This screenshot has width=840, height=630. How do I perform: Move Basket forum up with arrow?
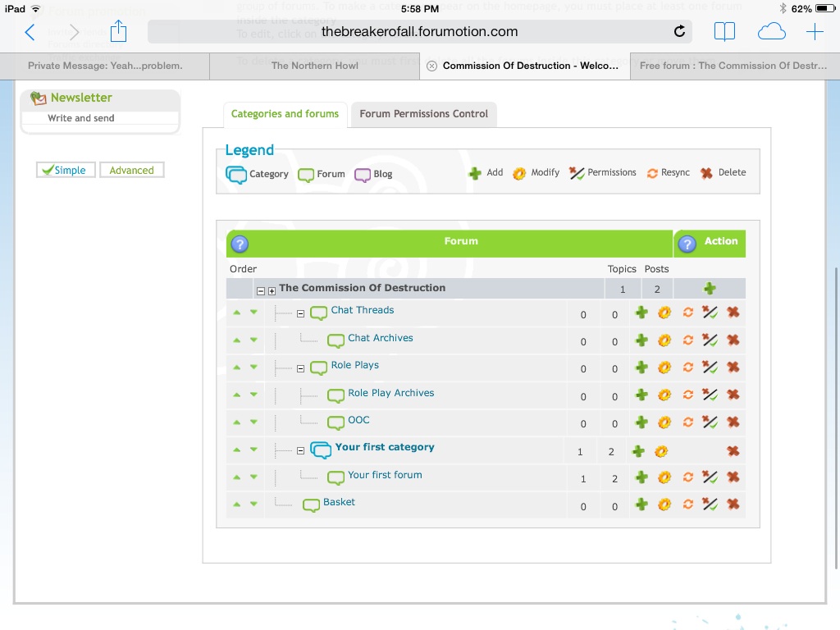click(x=237, y=504)
